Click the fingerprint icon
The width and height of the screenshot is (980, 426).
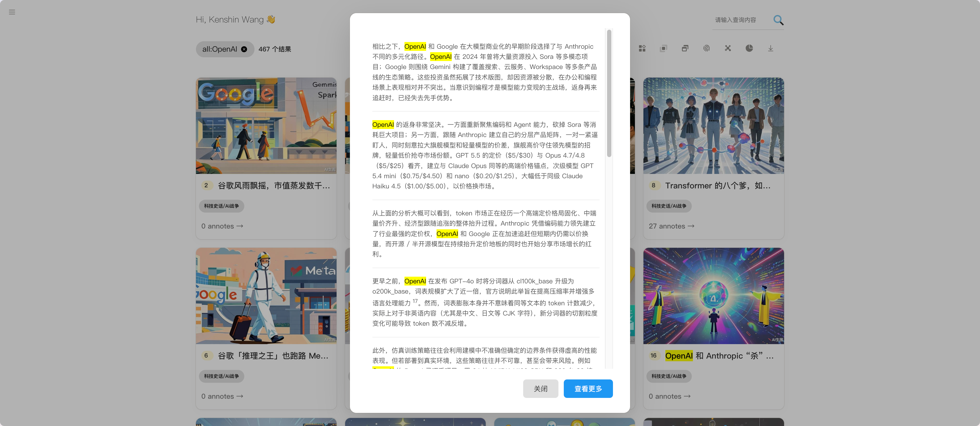pyautogui.click(x=706, y=48)
